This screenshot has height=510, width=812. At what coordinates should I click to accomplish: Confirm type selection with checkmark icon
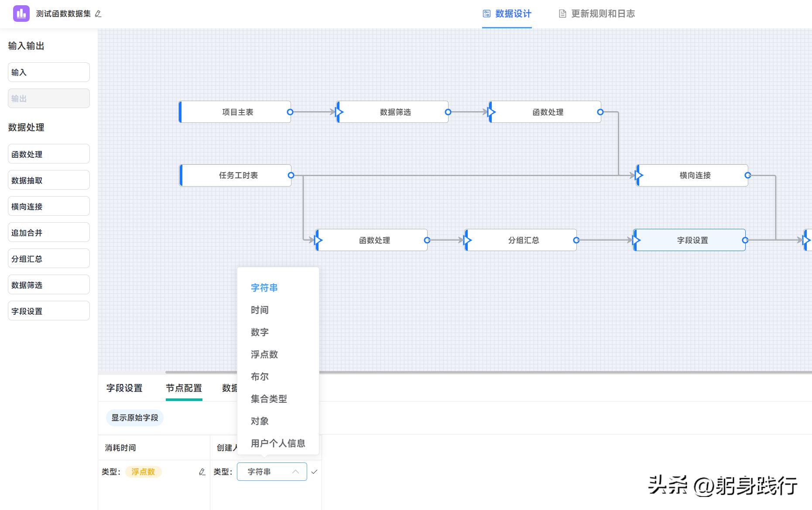point(314,472)
